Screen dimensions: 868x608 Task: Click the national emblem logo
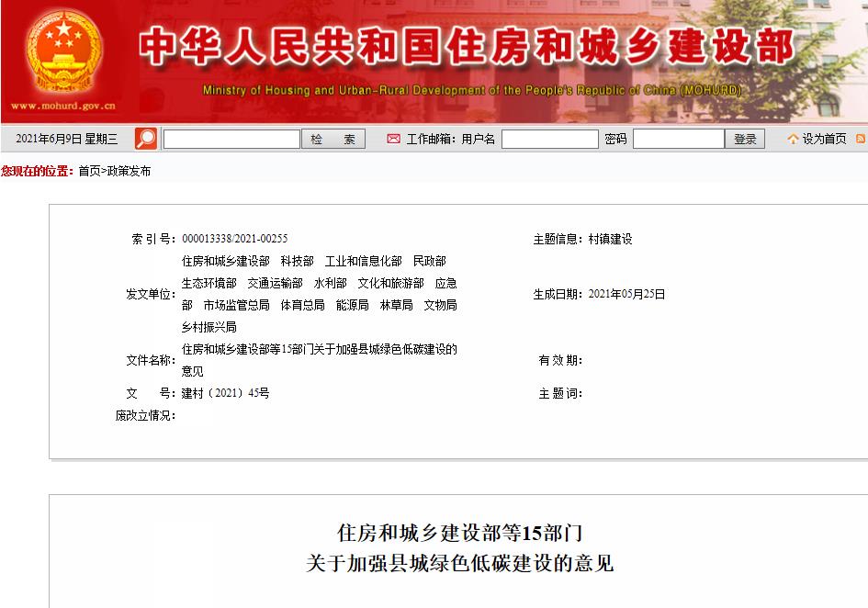pos(63,51)
